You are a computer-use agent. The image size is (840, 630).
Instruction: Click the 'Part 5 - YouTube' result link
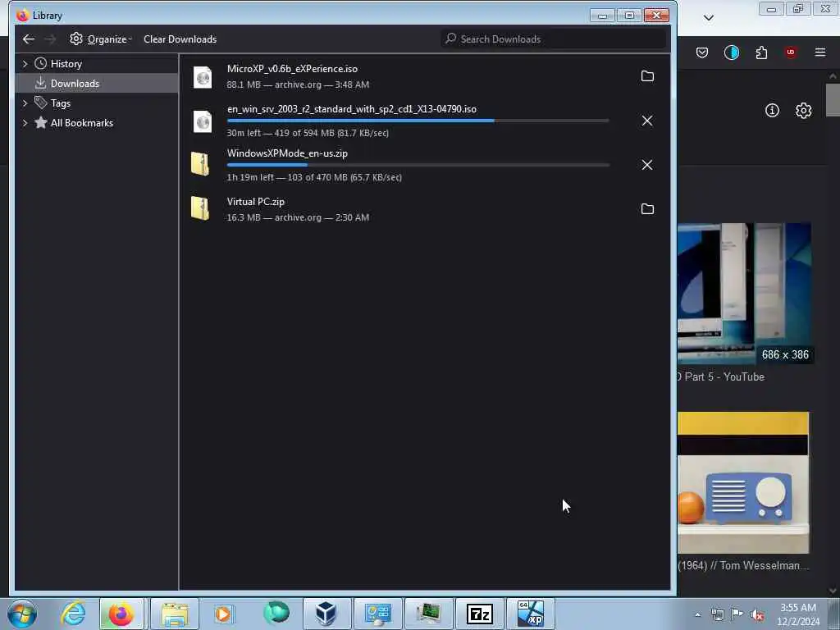point(724,377)
